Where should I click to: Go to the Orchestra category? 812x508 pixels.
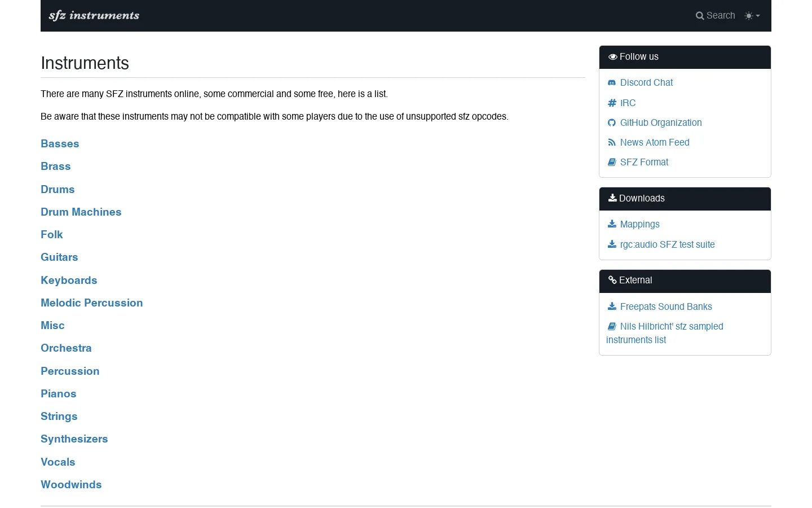tap(66, 348)
